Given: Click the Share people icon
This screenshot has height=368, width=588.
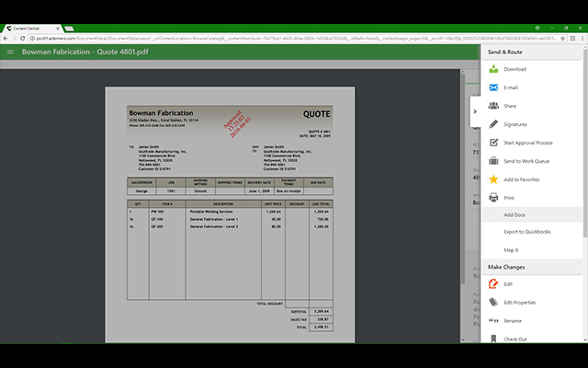Looking at the screenshot, I should 493,106.
